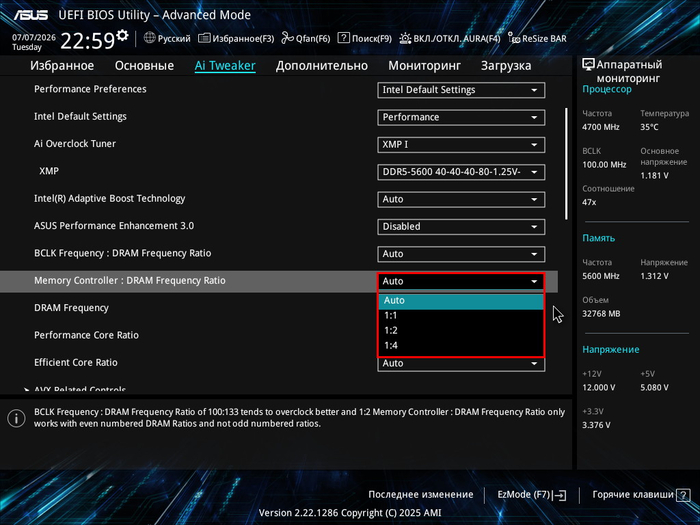Toggle ВКЛ./ОТКЛ. AURA(F4)

coord(450,38)
